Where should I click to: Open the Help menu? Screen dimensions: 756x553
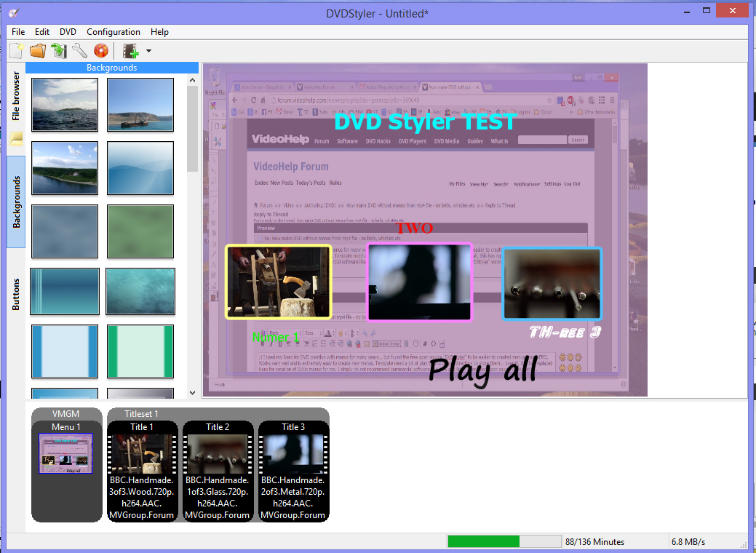[x=159, y=32]
